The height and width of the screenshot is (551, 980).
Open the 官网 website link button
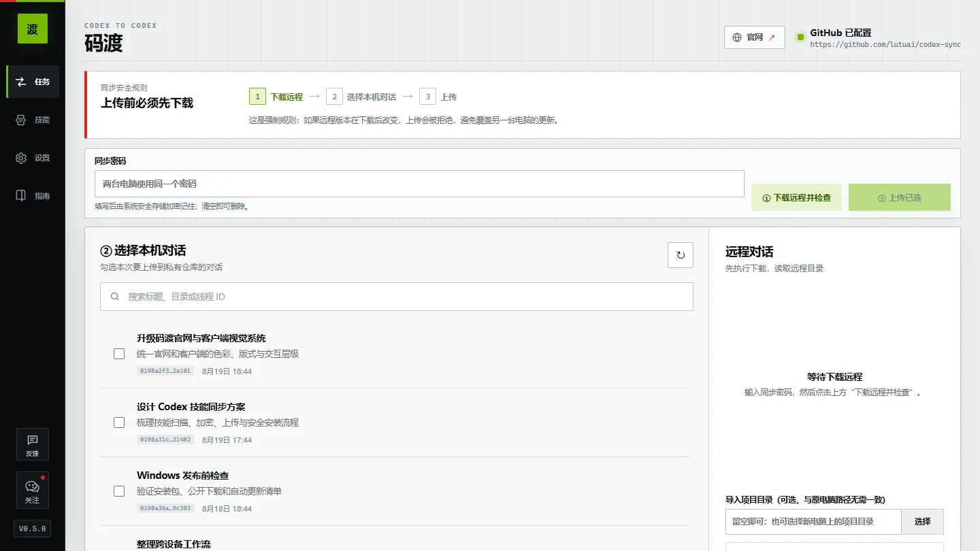[754, 37]
